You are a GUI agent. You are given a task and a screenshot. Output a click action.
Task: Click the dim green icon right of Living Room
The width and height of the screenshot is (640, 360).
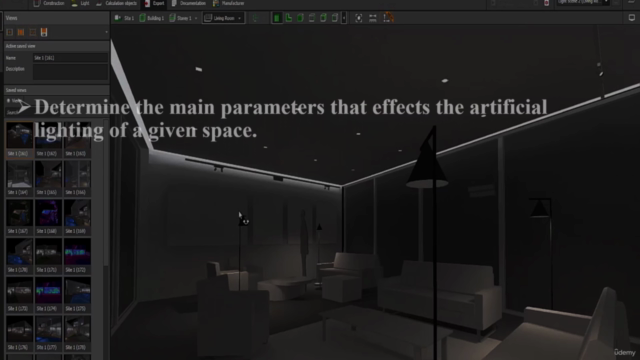(x=256, y=18)
